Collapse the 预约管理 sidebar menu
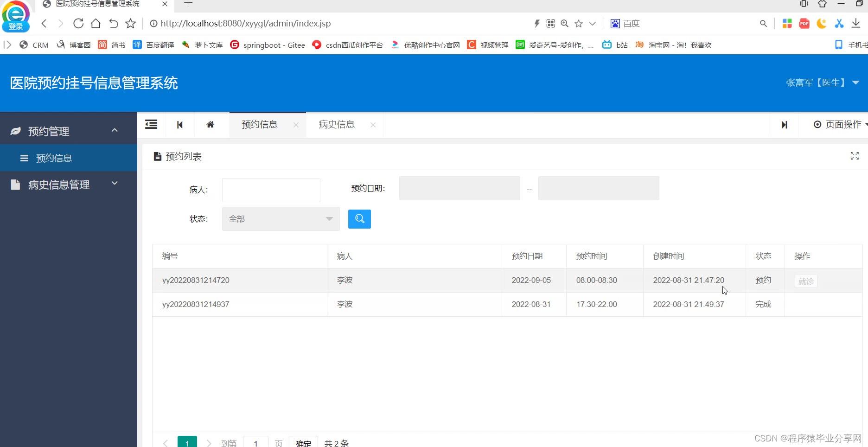Image resolution: width=868 pixels, height=447 pixels. click(x=69, y=131)
